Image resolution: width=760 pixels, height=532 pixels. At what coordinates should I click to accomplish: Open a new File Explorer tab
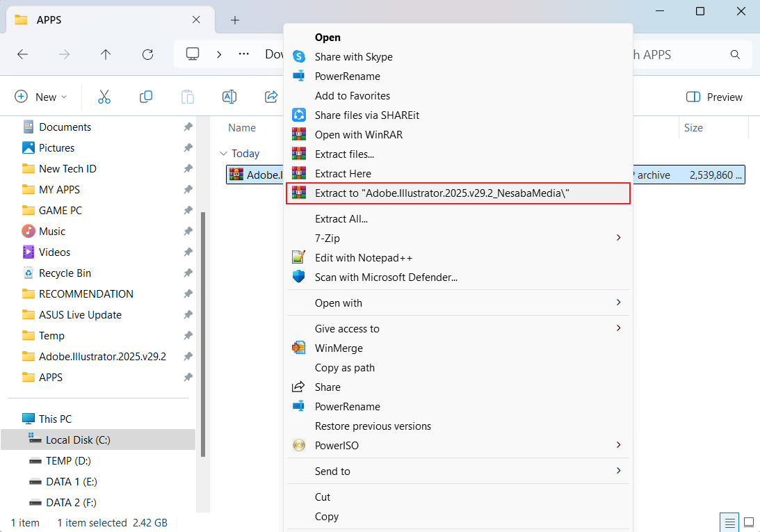coord(235,20)
